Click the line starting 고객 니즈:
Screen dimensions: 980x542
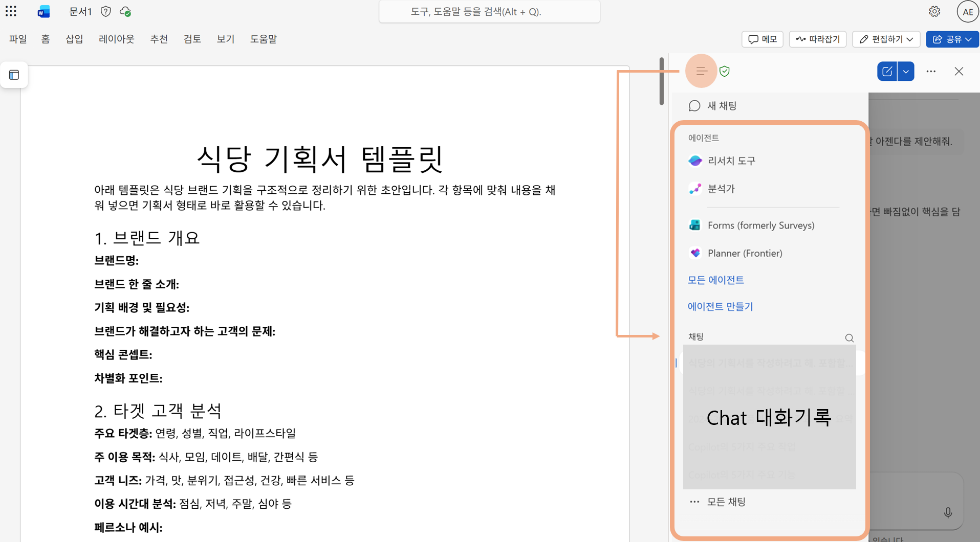click(x=224, y=480)
